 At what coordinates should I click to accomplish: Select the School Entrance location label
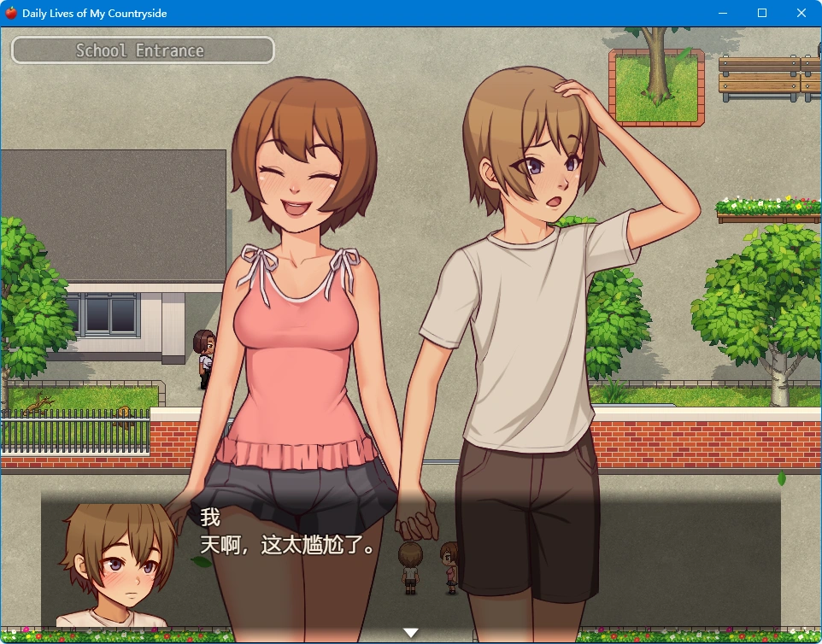pyautogui.click(x=142, y=50)
